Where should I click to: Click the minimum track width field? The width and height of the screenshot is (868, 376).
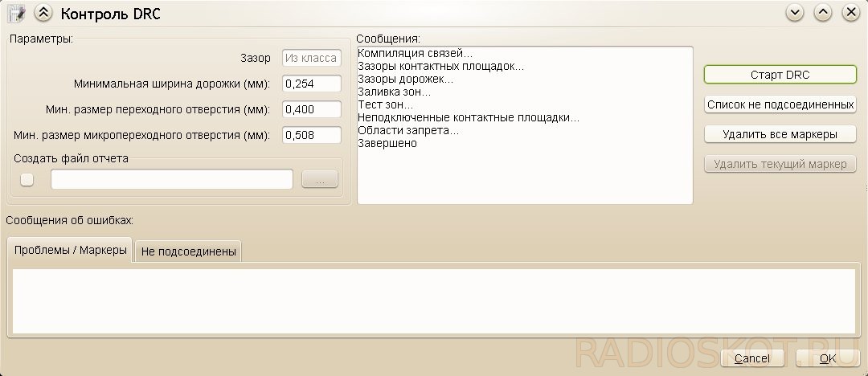[312, 84]
